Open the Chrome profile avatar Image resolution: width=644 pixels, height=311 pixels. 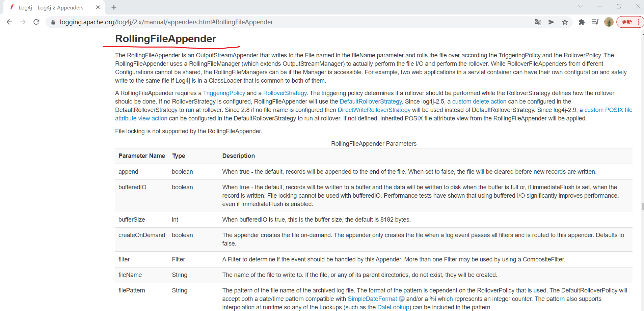tap(609, 22)
